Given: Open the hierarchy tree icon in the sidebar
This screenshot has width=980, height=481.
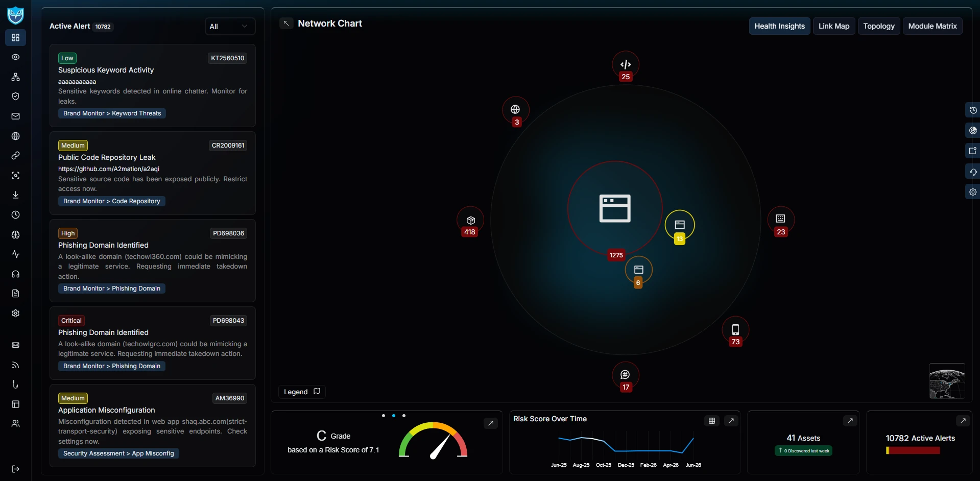Looking at the screenshot, I should (x=15, y=77).
